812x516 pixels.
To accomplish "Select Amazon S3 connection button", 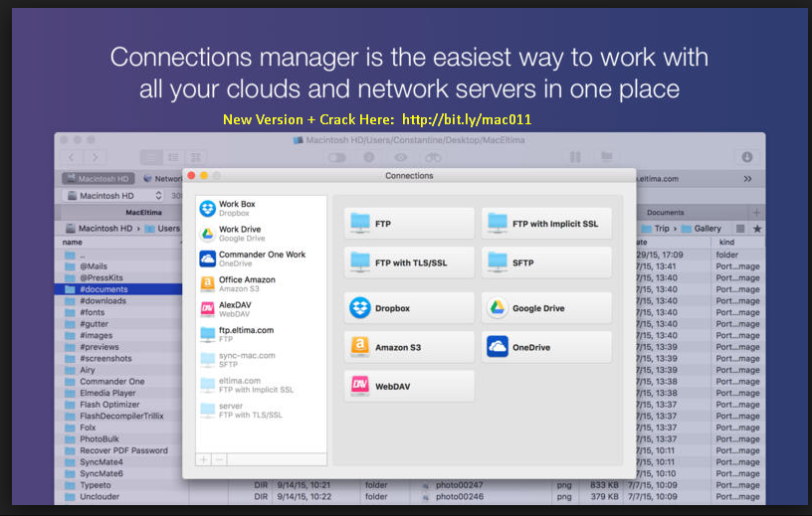I will click(409, 347).
